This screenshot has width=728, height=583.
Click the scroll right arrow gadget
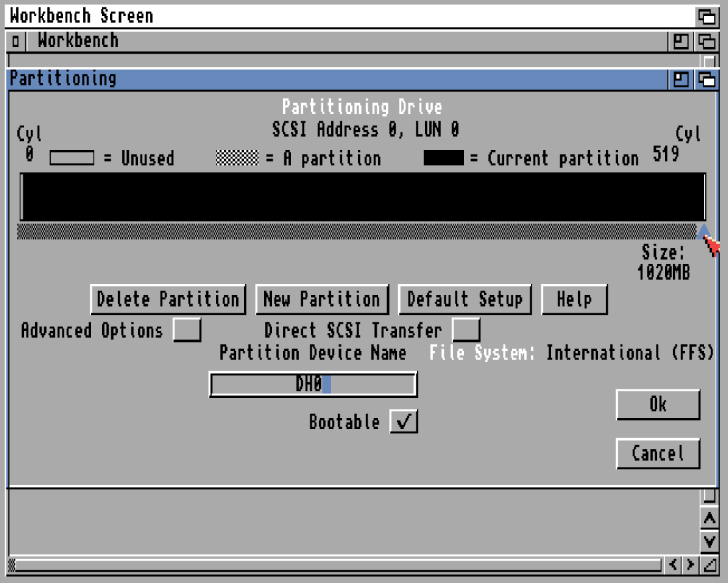click(x=690, y=564)
